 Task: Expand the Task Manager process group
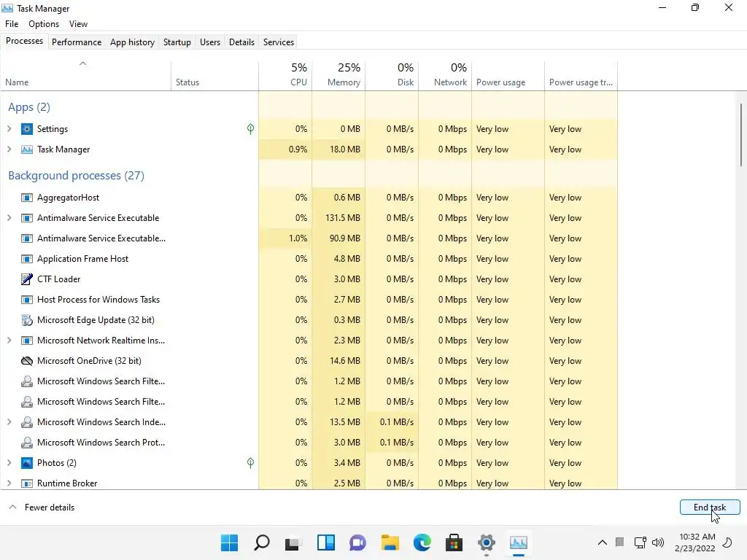9,149
